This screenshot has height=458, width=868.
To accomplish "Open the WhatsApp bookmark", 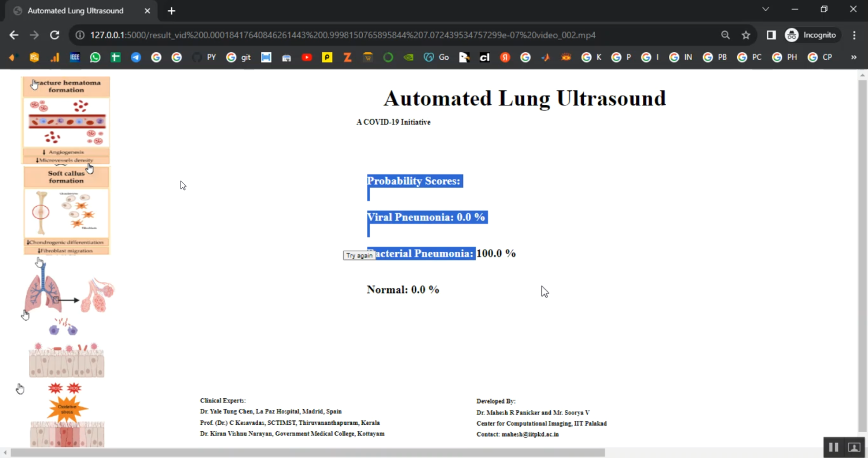I will (x=95, y=57).
